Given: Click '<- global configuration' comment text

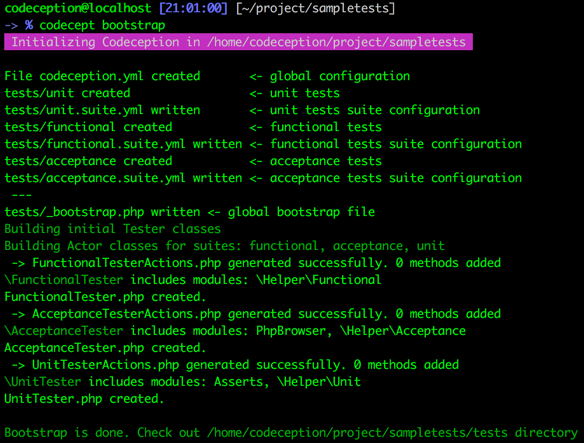Looking at the screenshot, I should click(x=330, y=76).
